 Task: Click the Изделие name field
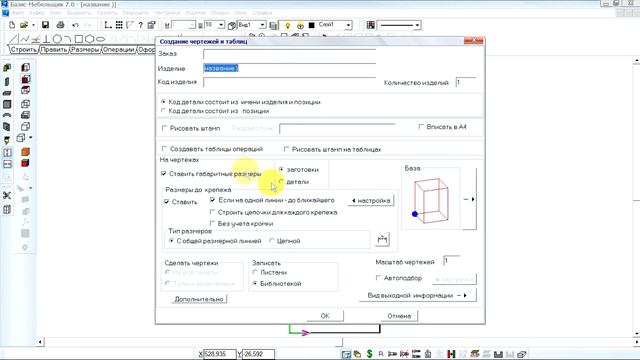[289, 68]
